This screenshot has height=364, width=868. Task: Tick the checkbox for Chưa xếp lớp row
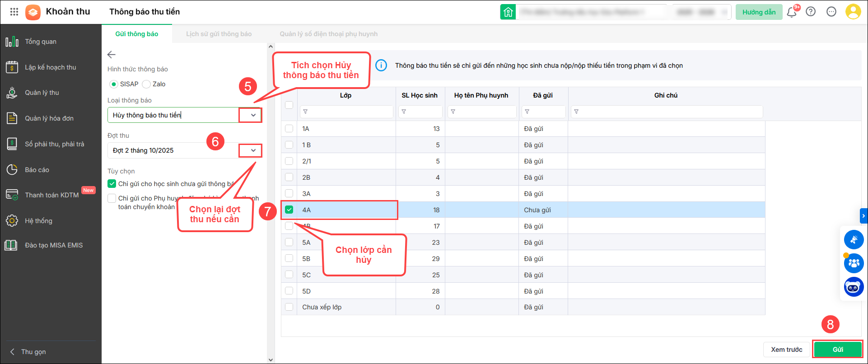[289, 307]
